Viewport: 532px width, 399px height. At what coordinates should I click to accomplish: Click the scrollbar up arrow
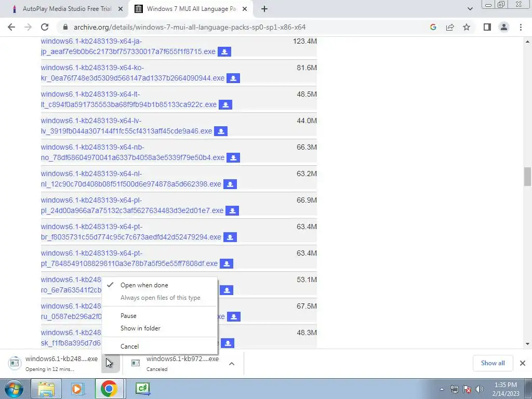(x=527, y=42)
